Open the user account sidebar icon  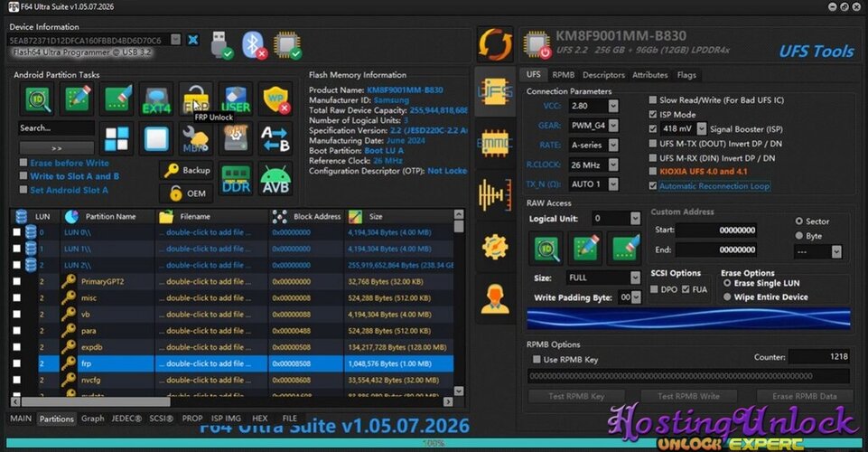(x=495, y=299)
